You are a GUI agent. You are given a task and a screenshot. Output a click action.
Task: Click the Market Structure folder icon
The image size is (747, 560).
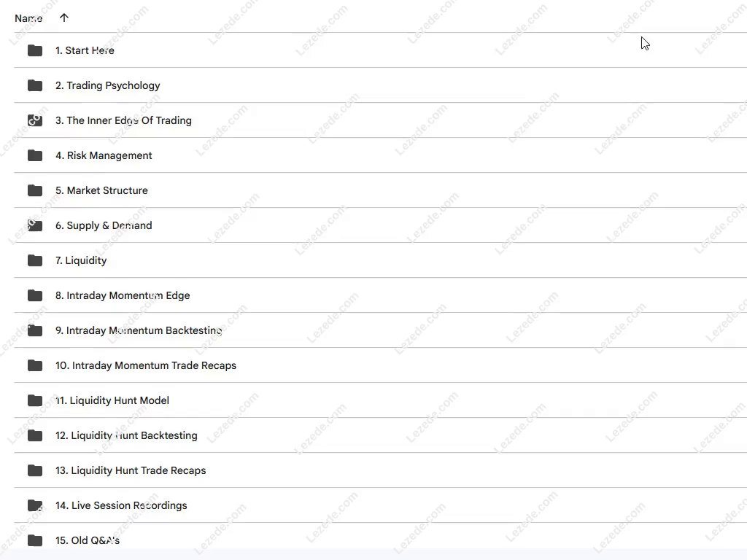pyautogui.click(x=35, y=190)
